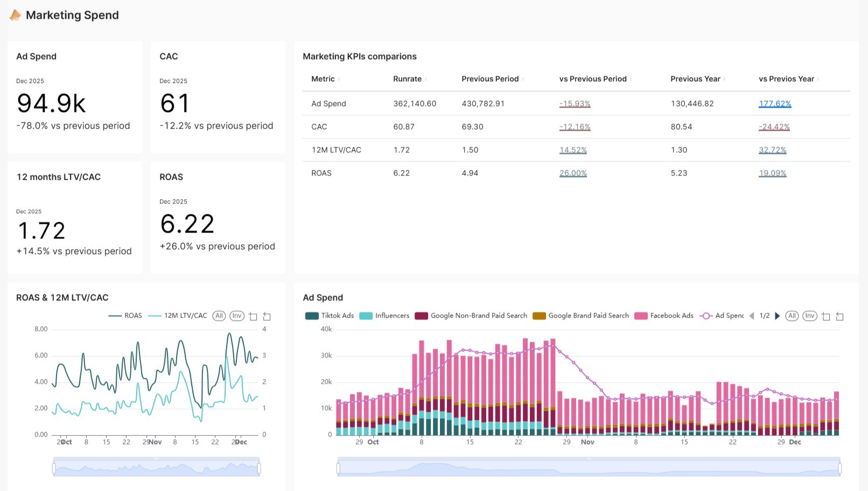Click the zoom reset icon on Ad Spend chart
This screenshot has width=868, height=491.
tap(839, 316)
